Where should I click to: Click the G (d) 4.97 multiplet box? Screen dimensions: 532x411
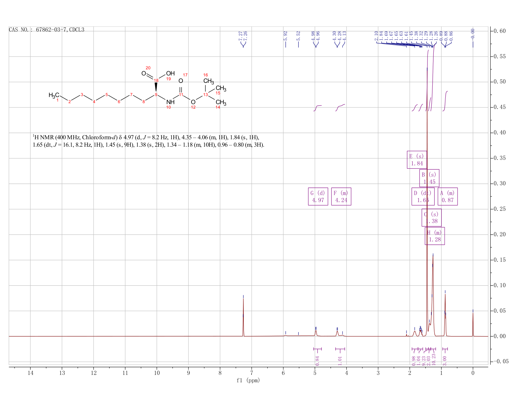pos(318,196)
